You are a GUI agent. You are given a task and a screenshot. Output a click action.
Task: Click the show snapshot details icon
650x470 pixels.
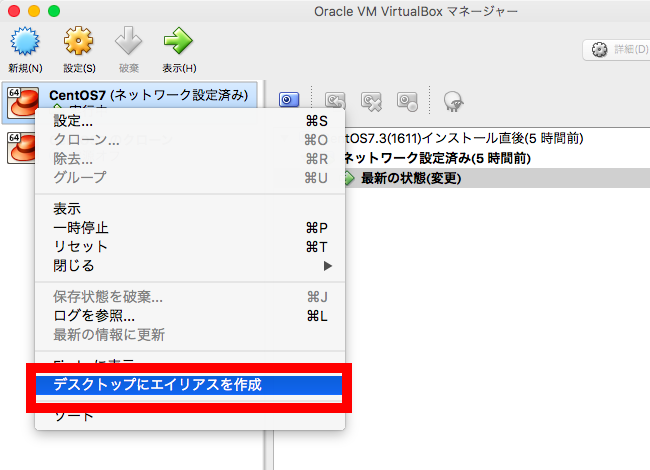(407, 102)
